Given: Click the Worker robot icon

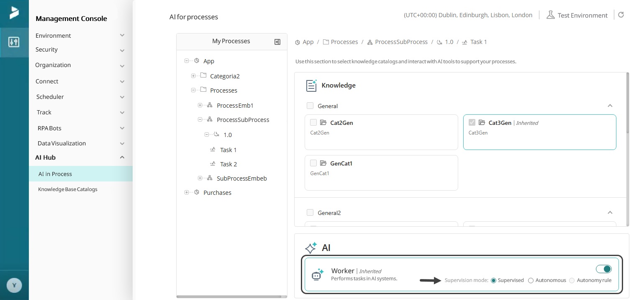Looking at the screenshot, I should (x=318, y=274).
